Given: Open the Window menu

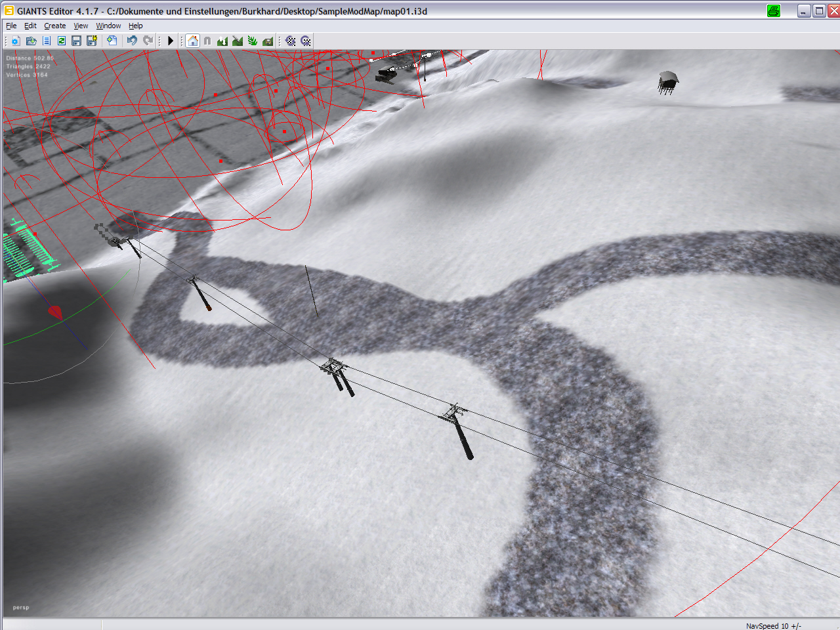Looking at the screenshot, I should click(x=108, y=26).
